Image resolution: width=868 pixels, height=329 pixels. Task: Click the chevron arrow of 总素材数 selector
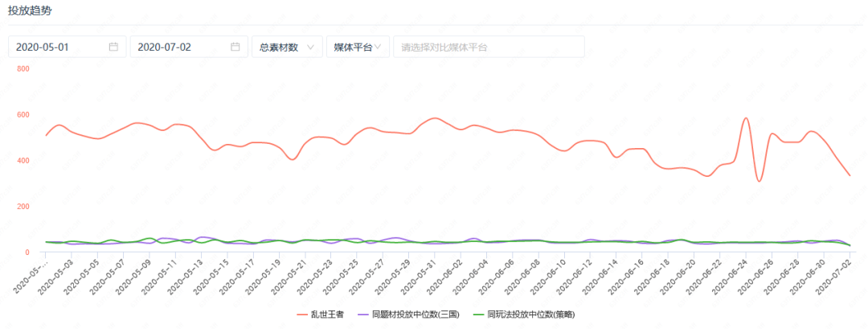click(310, 47)
